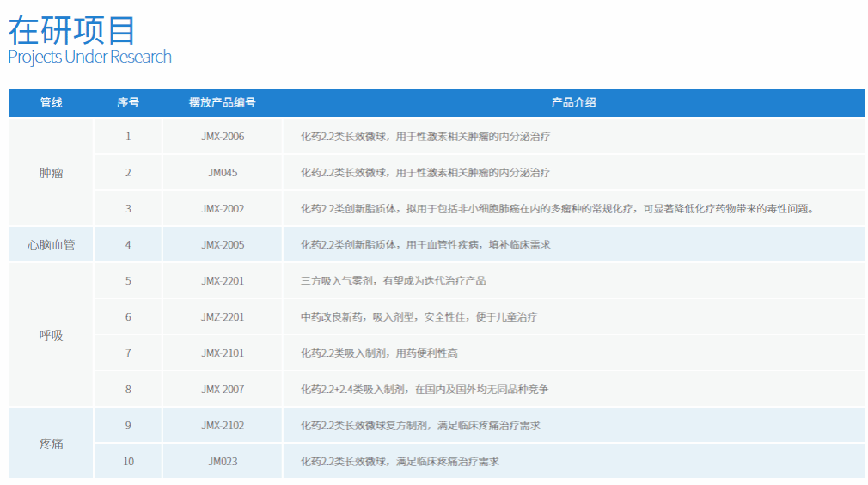
Task: Click the 管线 column header
Action: pos(52,102)
